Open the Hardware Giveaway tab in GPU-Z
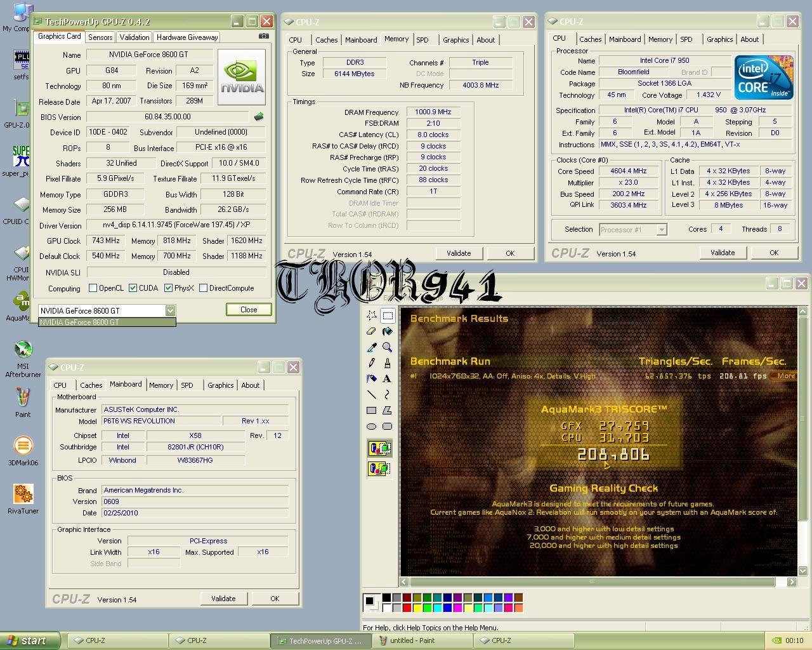The width and height of the screenshot is (812, 650). tap(187, 37)
